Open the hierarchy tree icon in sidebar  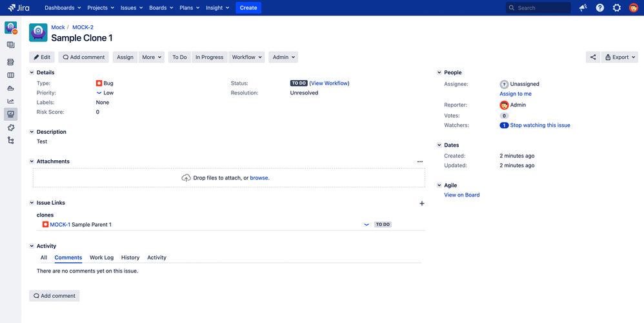pyautogui.click(x=11, y=141)
